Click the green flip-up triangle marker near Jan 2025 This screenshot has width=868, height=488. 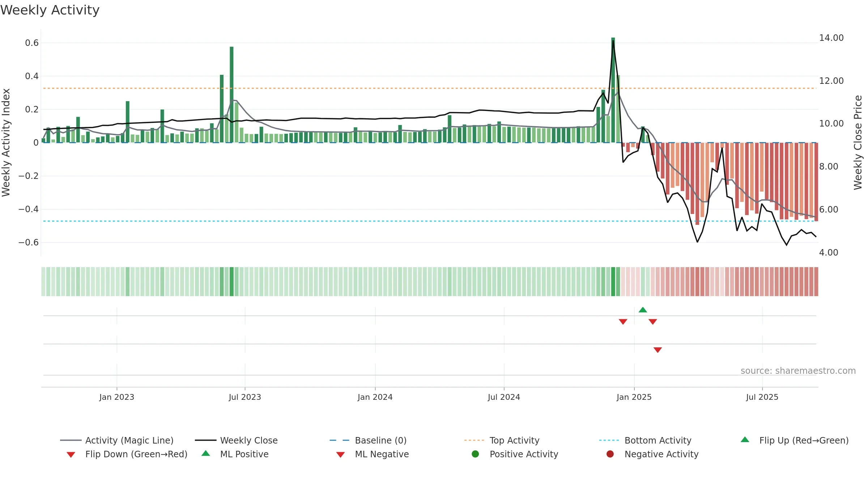[643, 310]
